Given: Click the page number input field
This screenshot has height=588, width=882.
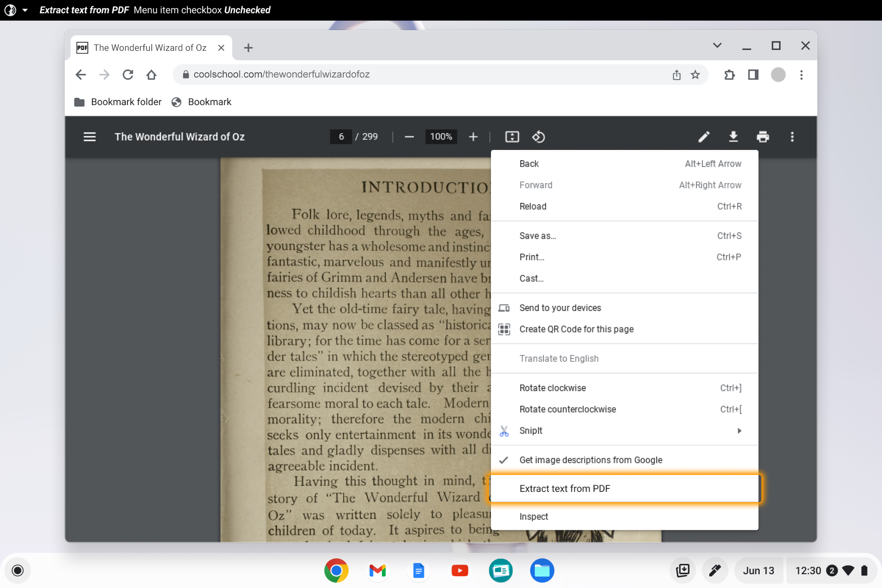Looking at the screenshot, I should click(340, 137).
